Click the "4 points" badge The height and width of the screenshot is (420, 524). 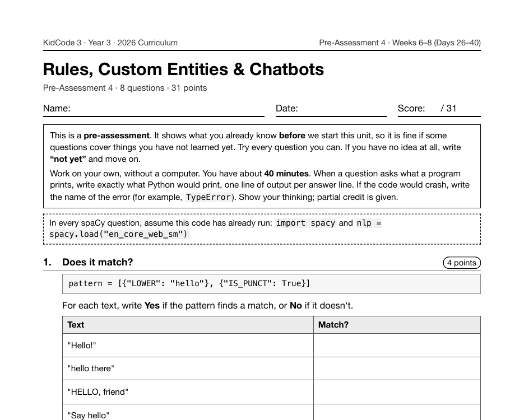[462, 263]
